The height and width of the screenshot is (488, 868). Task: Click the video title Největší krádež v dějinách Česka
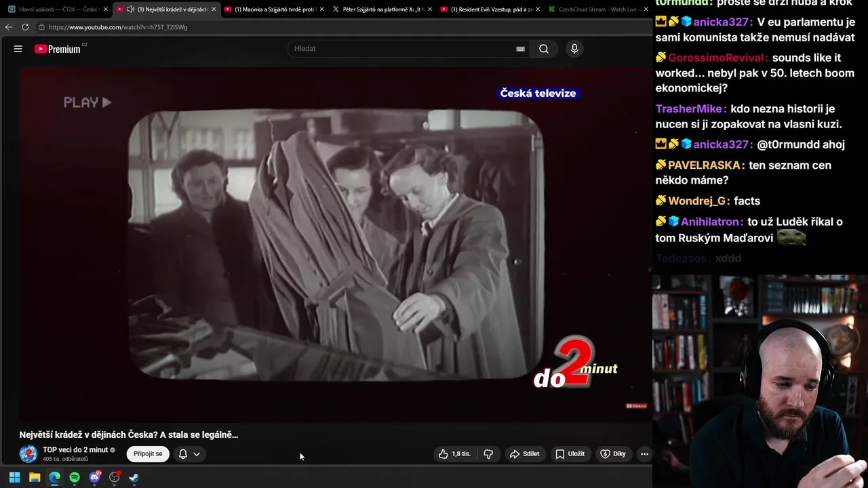(129, 434)
